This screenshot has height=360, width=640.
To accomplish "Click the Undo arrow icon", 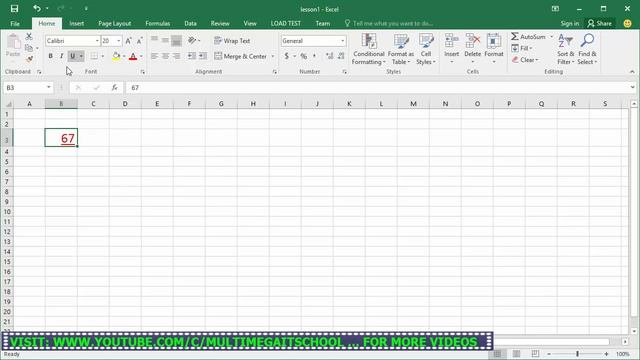I will [x=37, y=9].
